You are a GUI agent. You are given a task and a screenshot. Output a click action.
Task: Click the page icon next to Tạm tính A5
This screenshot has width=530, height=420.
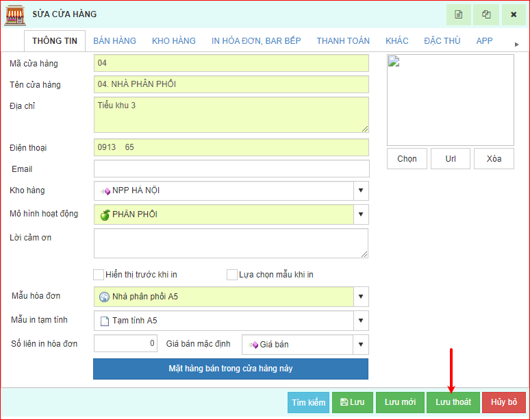coord(105,321)
